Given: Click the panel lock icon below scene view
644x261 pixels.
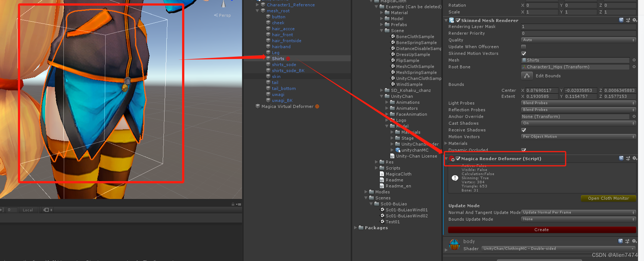Looking at the screenshot, I should pyautogui.click(x=233, y=204).
